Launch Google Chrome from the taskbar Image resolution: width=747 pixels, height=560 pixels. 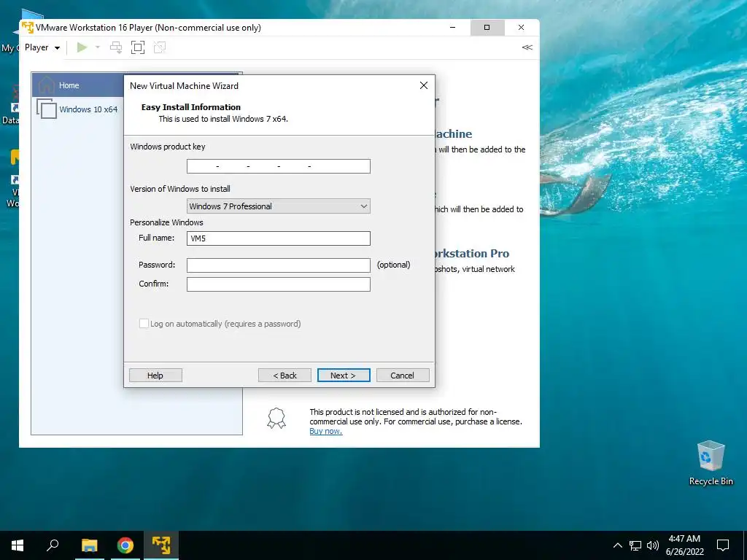(x=125, y=545)
